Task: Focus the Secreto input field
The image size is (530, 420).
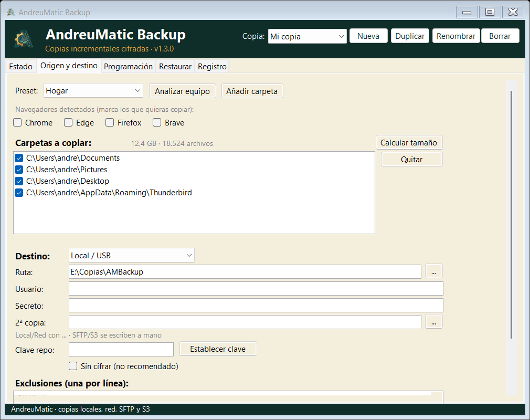Action: click(256, 306)
